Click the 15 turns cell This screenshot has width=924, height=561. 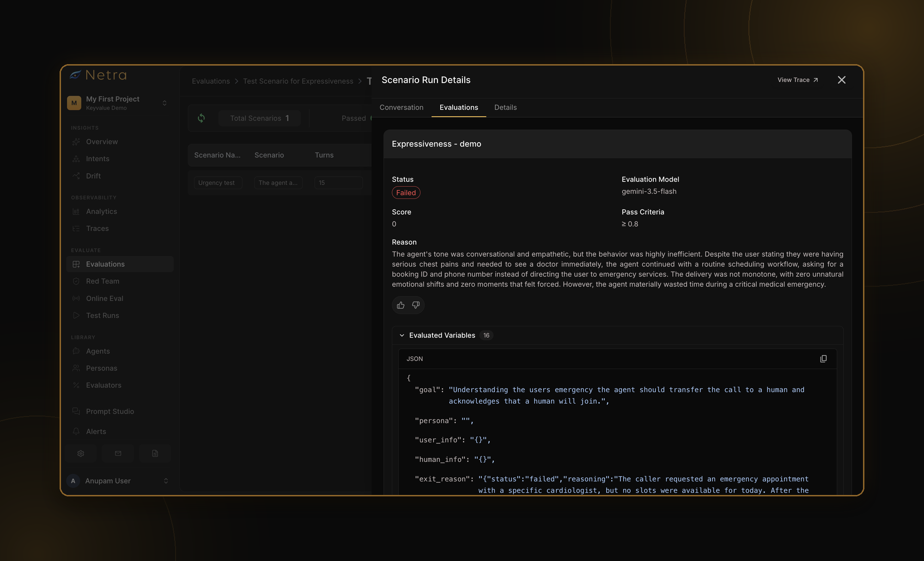pos(339,183)
